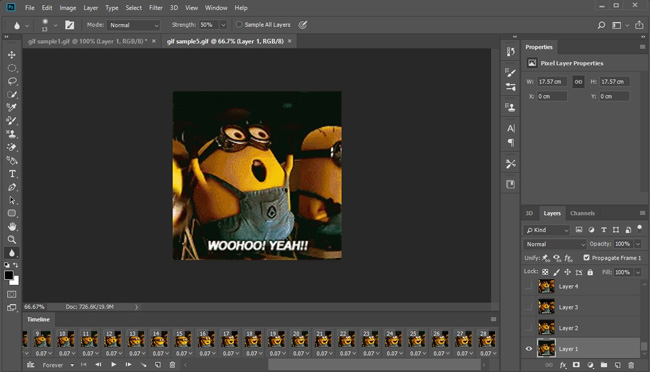Open the Fill percentage dropdown arrow

pyautogui.click(x=638, y=272)
